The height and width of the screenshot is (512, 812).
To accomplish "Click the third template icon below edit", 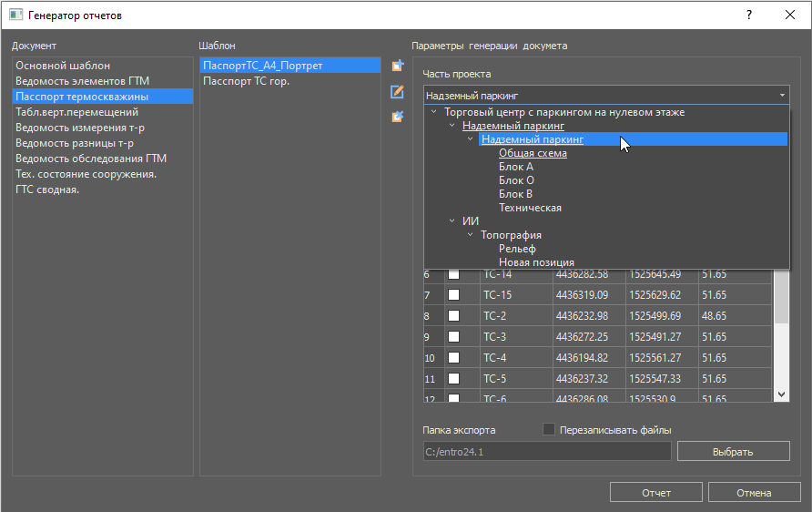I will pyautogui.click(x=397, y=117).
